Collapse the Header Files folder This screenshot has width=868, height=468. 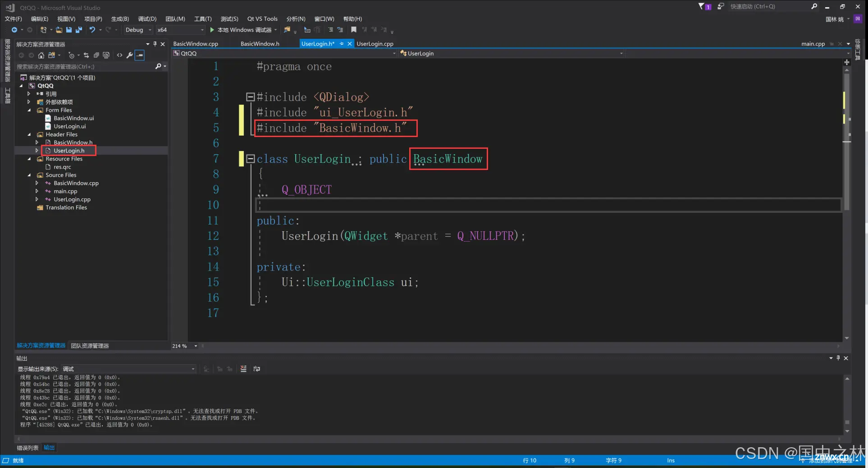pyautogui.click(x=29, y=134)
